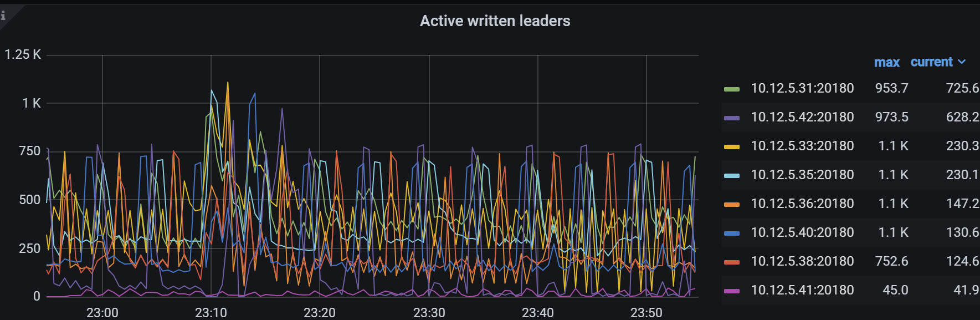The width and height of the screenshot is (980, 320).
Task: Select the current value 124.6
Action: click(x=962, y=261)
